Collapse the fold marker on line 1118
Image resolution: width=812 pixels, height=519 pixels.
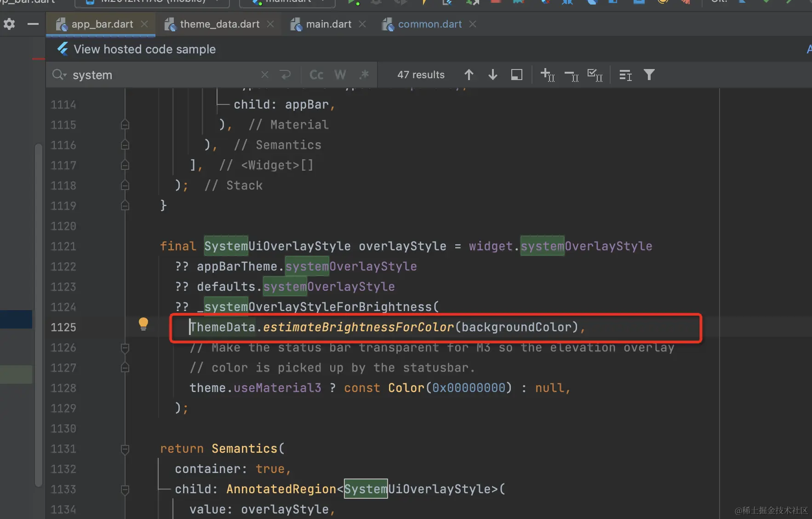coord(125,185)
